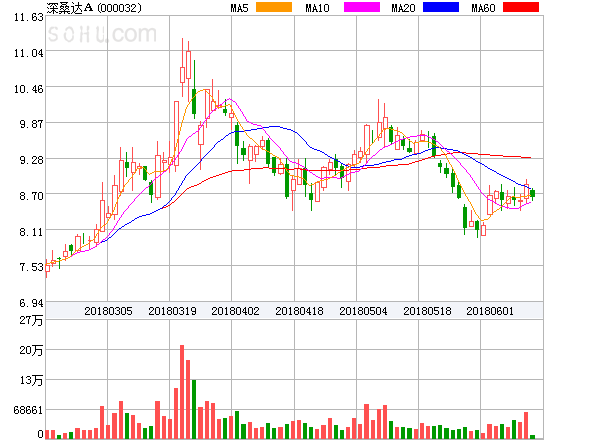Click the 20180601 date label
Screen dimensions: 600x440
[490, 311]
